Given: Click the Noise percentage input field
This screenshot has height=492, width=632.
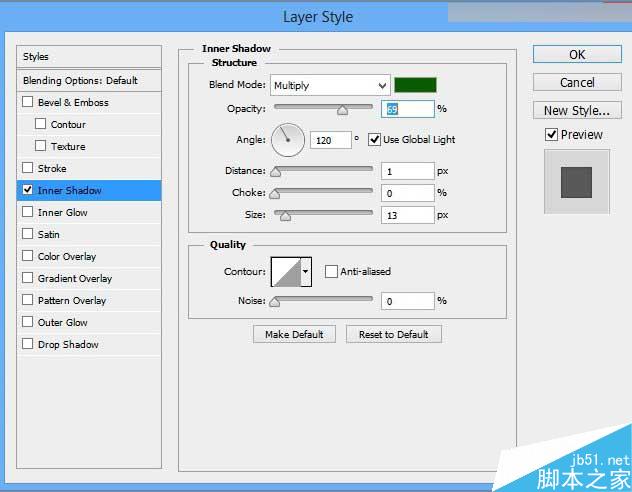Looking at the screenshot, I should [x=407, y=301].
